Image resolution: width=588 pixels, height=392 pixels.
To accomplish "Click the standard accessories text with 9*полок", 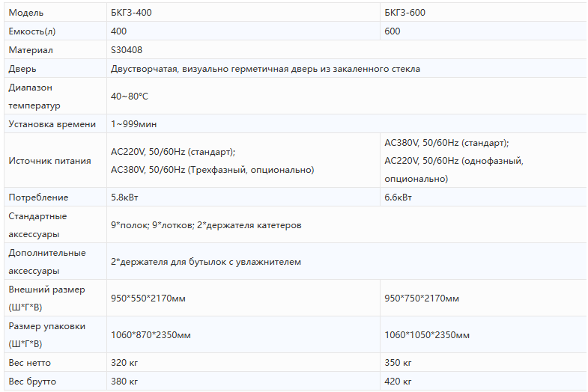I will click(x=206, y=225).
